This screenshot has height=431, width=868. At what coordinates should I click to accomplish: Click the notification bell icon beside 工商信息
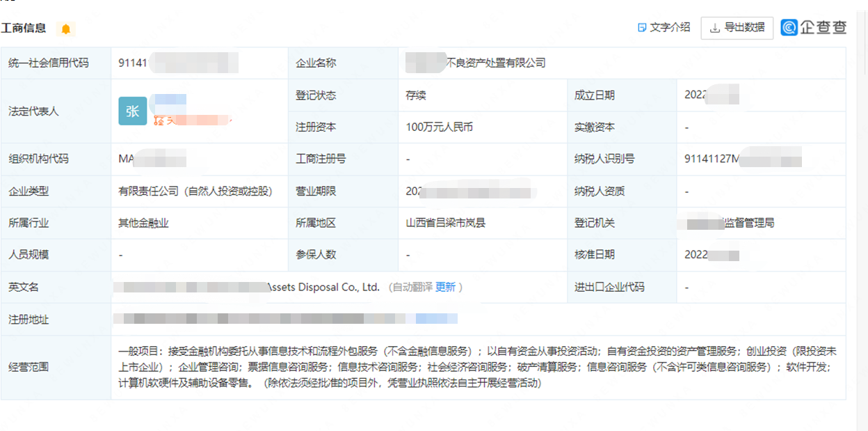pyautogui.click(x=67, y=28)
